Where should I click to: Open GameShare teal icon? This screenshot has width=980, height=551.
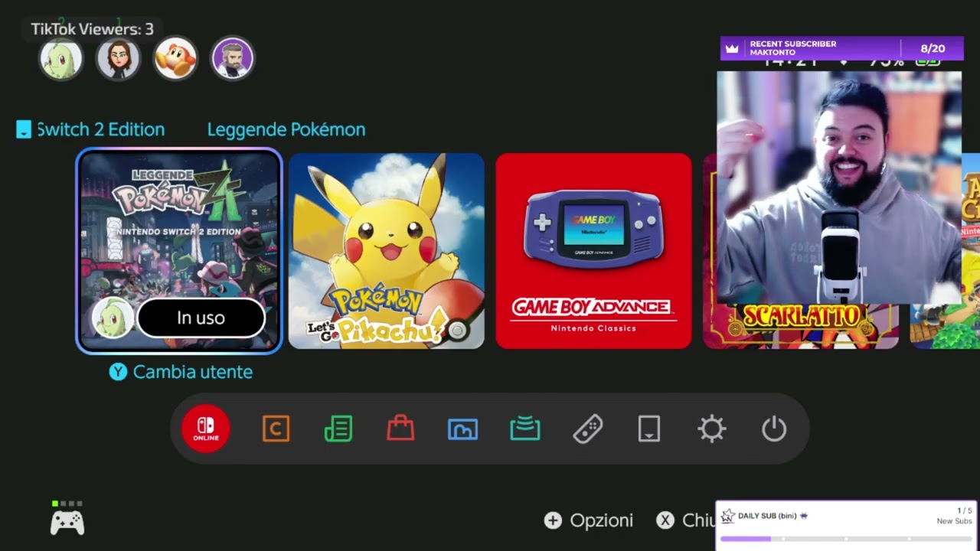525,429
